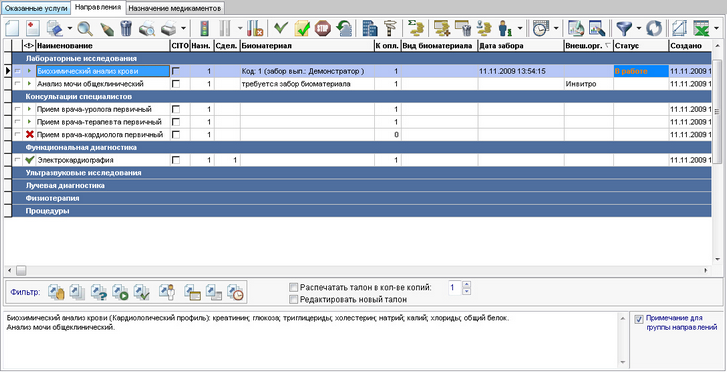Tick CITO checkbox for Электрокардиография

tap(175, 160)
